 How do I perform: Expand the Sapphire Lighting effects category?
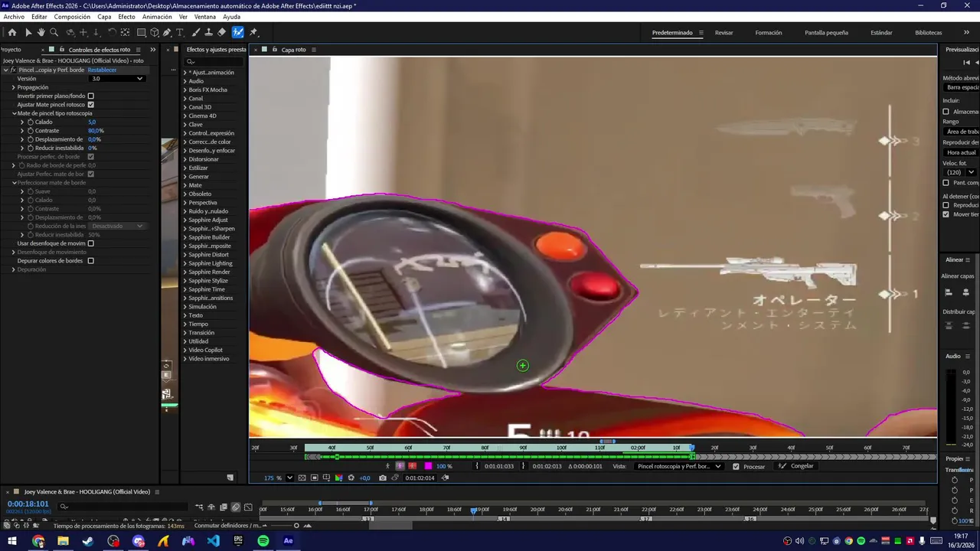click(185, 263)
